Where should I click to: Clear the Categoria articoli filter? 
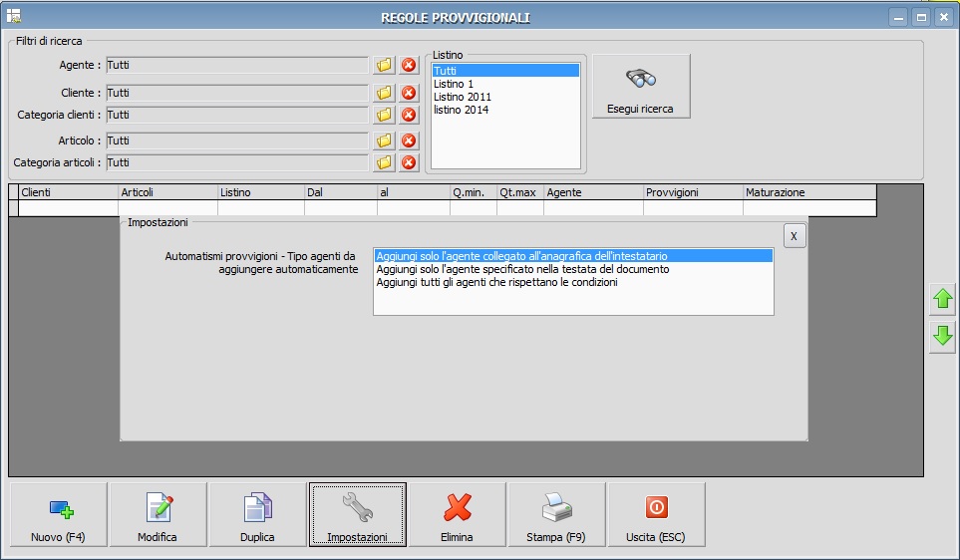pyautogui.click(x=409, y=162)
